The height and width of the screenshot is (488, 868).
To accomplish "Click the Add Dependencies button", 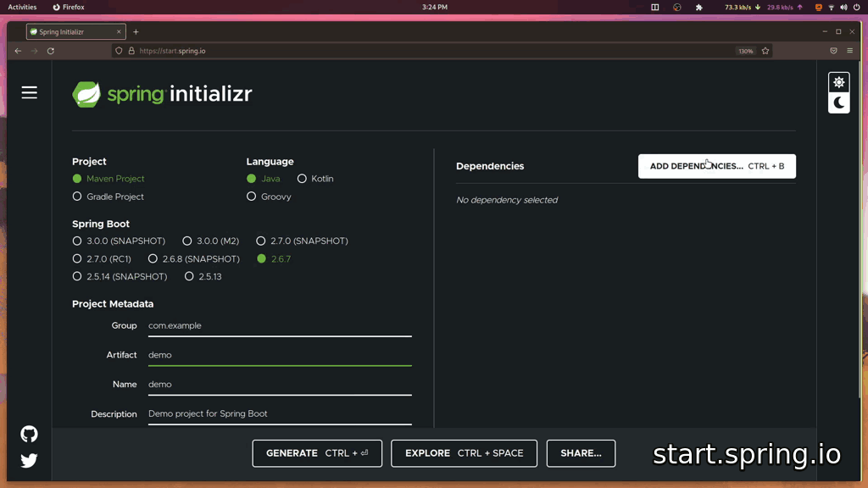I will (x=716, y=166).
